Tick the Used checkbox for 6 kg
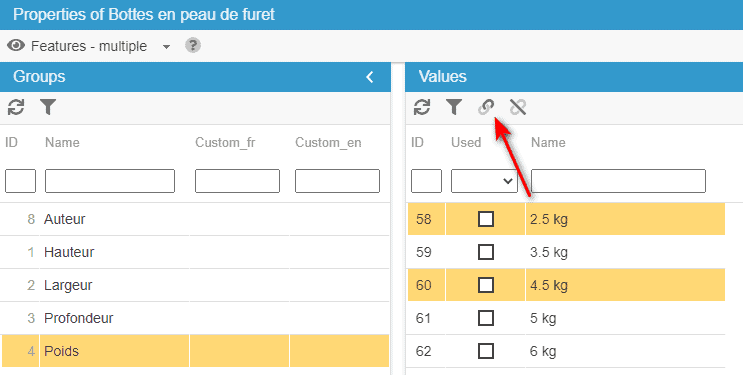 [x=486, y=351]
